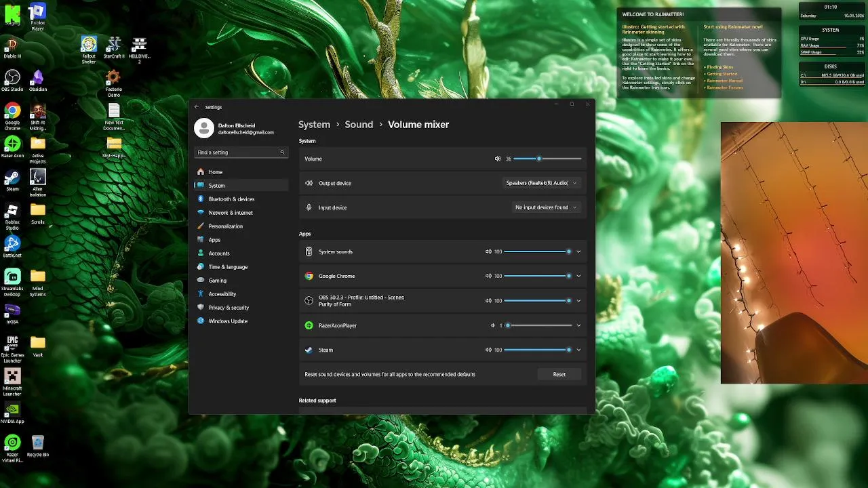Image resolution: width=868 pixels, height=488 pixels.
Task: Click the system Volume slider
Action: point(547,159)
